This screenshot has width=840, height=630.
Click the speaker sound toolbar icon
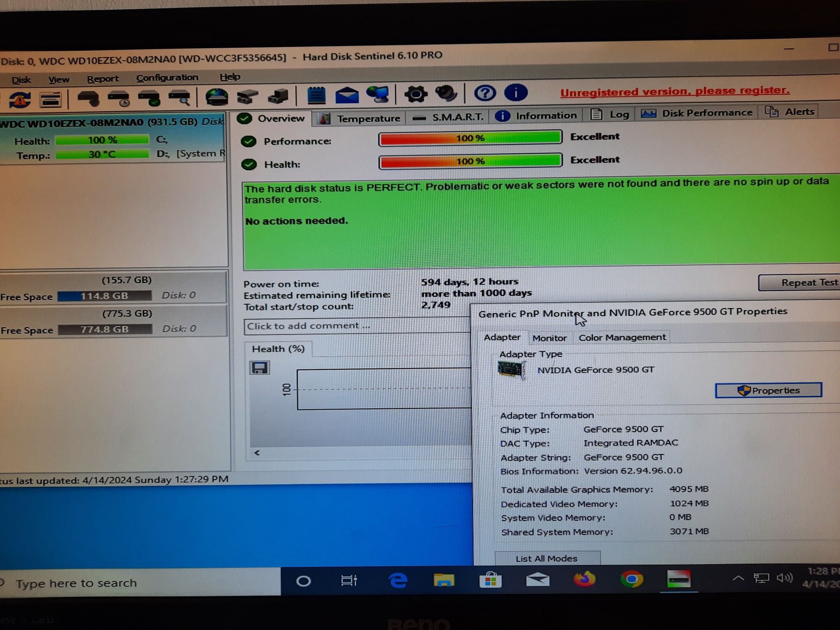click(x=446, y=93)
